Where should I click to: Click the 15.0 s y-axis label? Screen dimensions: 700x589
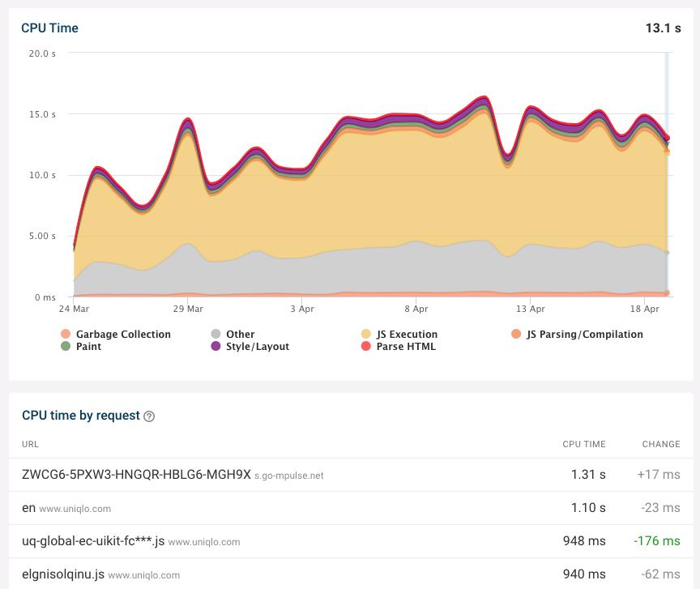42,114
